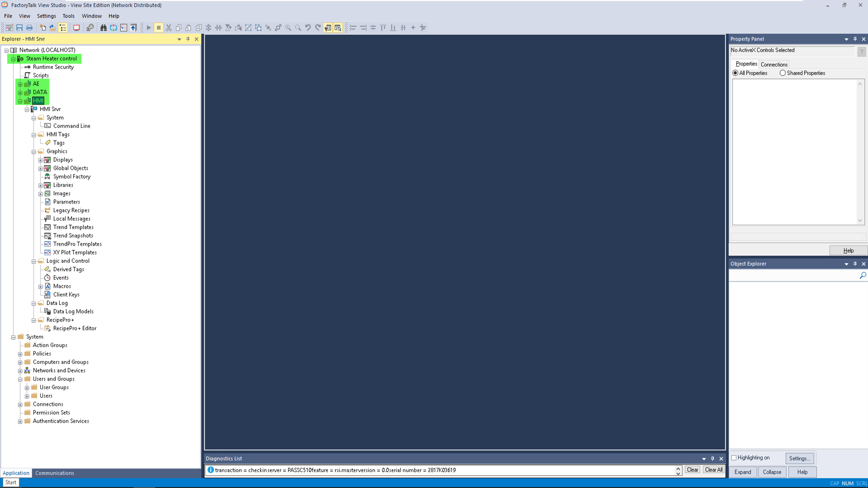Screen dimensions: 868x488
Task: Click the Undo arrow icon
Action: pos(308,28)
